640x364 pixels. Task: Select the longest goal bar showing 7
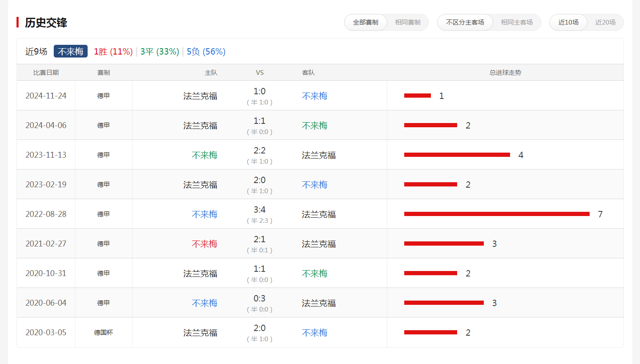(x=497, y=214)
